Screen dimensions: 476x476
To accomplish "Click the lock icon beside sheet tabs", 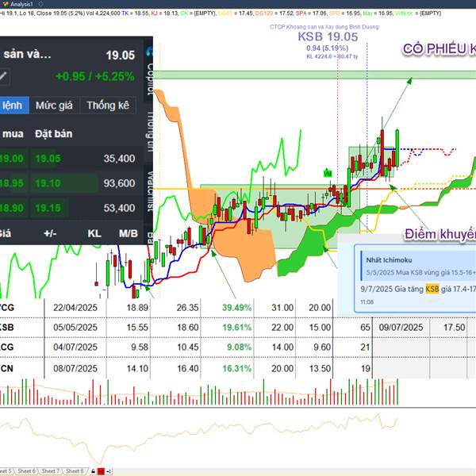I will point(93,471).
